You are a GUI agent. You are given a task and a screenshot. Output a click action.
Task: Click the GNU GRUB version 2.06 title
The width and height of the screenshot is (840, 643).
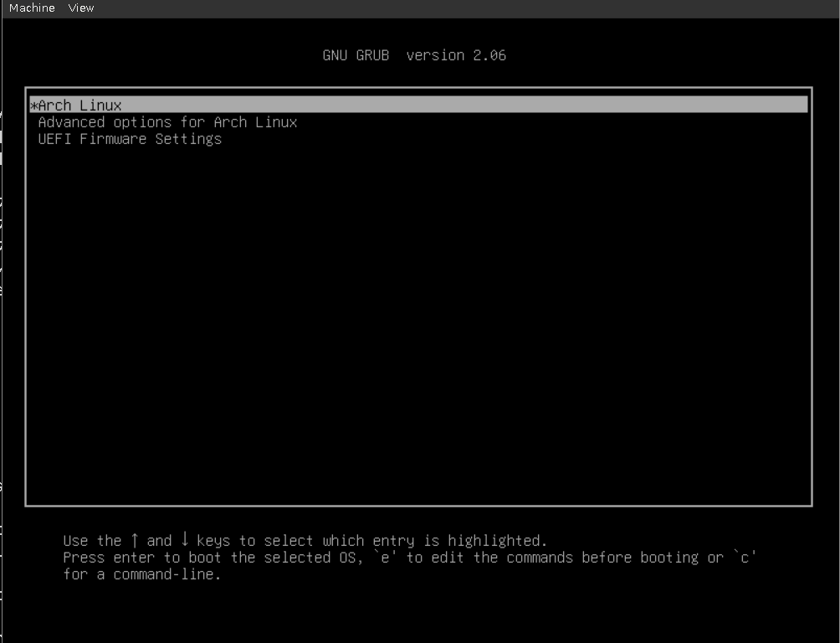point(414,55)
